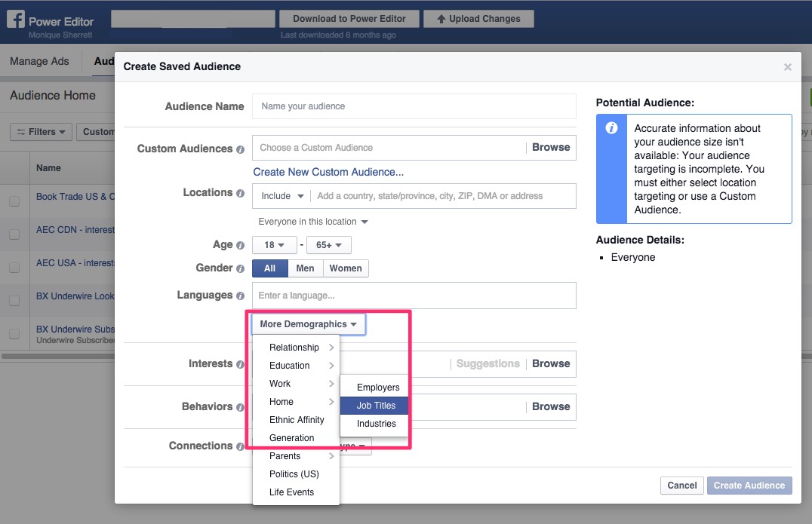812x524 pixels.
Task: Click info icon next to Custom Audiences
Action: [240, 149]
